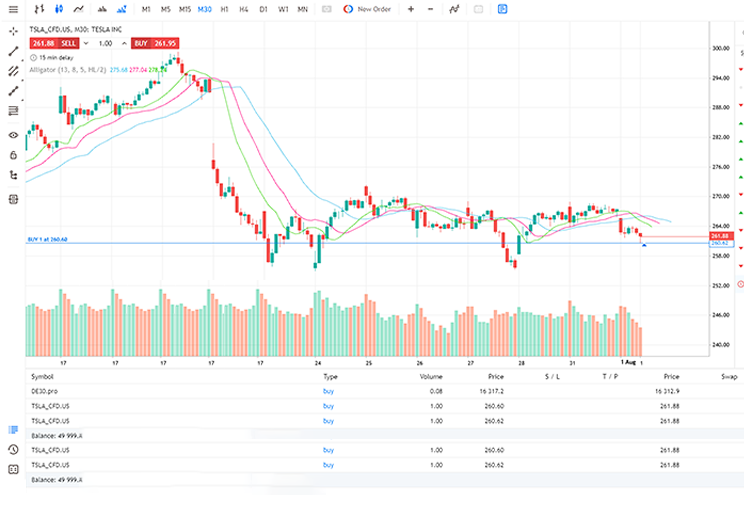Image resolution: width=744 pixels, height=511 pixels.
Task: Zoom in chart with plus icon
Action: pyautogui.click(x=411, y=9)
